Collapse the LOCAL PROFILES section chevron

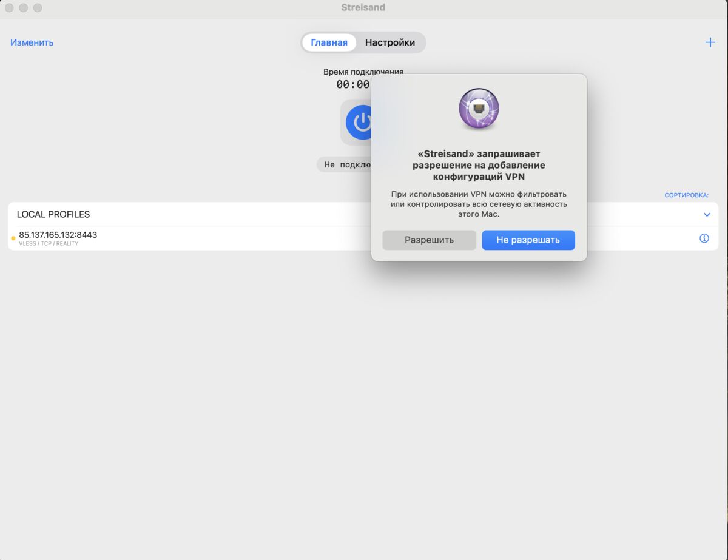707,215
